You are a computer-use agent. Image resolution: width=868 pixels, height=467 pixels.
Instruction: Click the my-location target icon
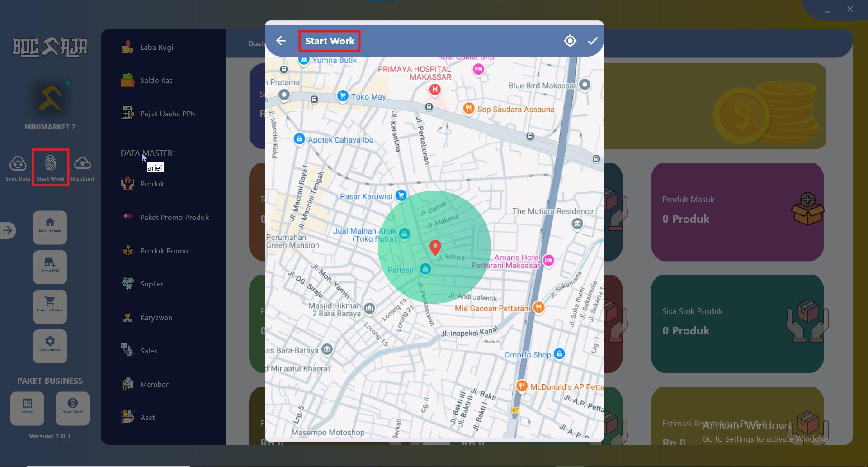(x=570, y=41)
